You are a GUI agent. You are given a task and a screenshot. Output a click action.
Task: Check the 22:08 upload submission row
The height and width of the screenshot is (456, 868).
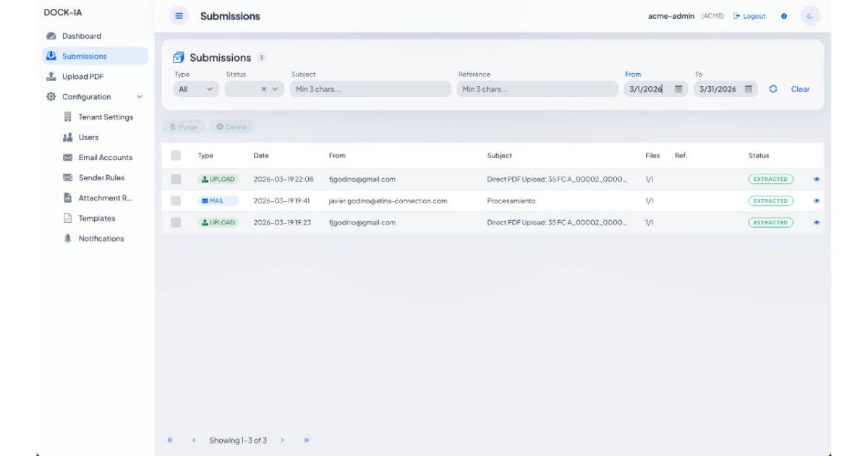click(176, 179)
